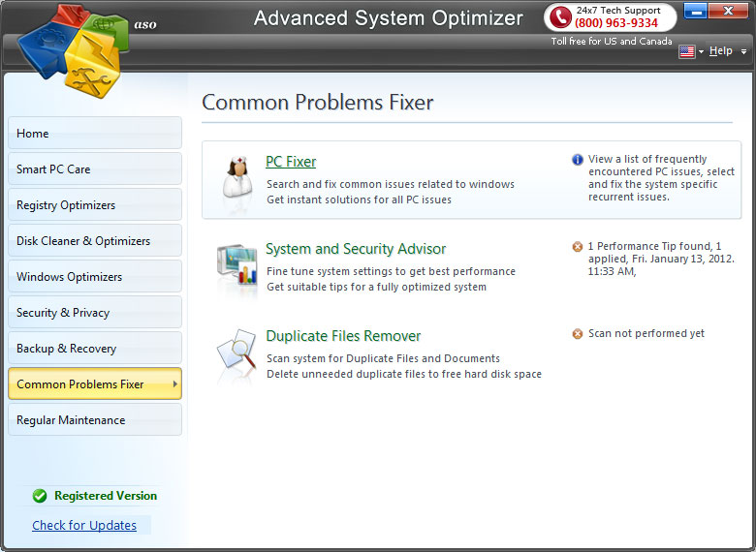Click the US flag language icon
The image size is (756, 552).
click(686, 51)
